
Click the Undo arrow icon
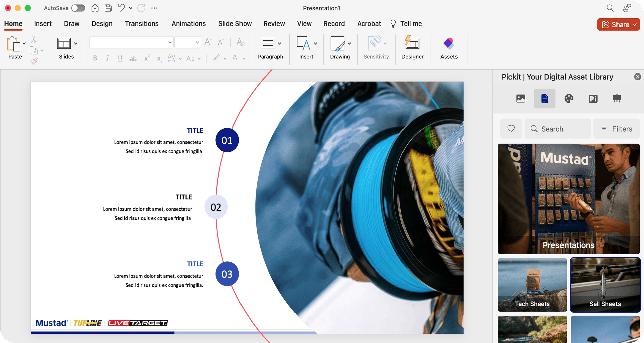point(121,8)
